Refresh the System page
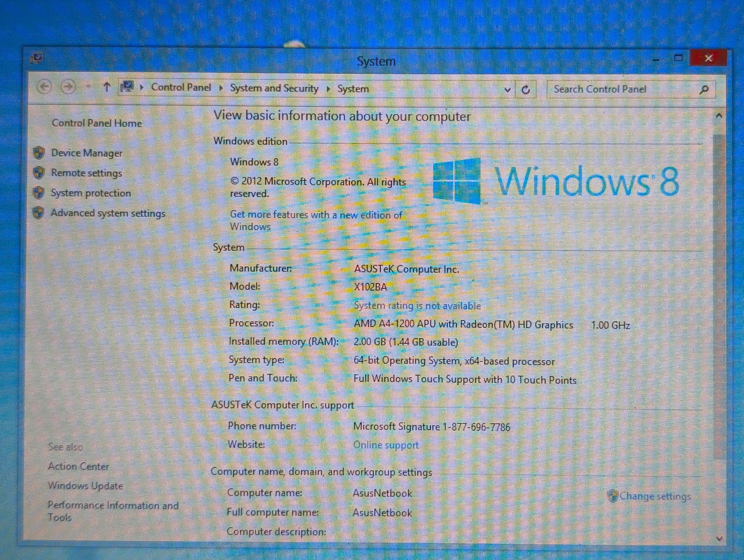744x560 pixels. [525, 89]
